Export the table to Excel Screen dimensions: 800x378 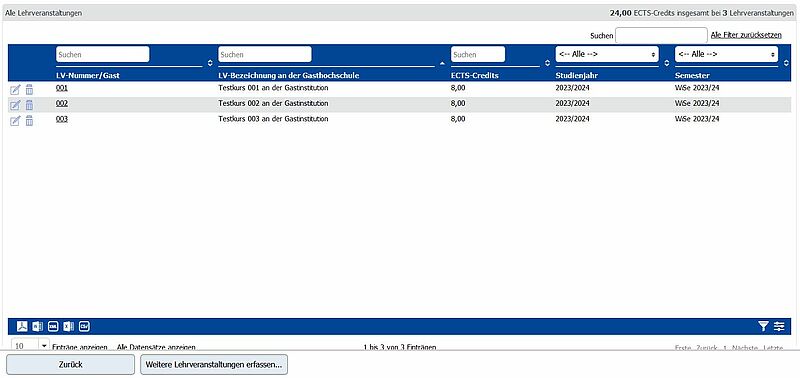coord(69,326)
